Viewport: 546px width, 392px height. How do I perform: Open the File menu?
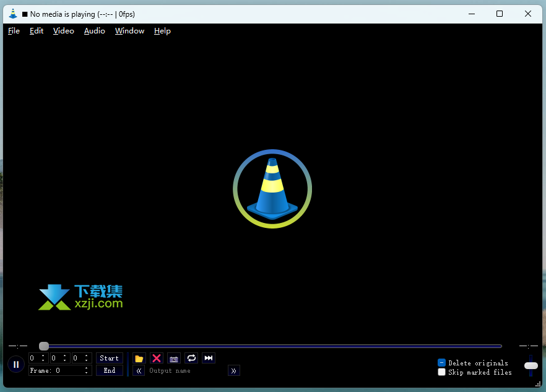14,31
